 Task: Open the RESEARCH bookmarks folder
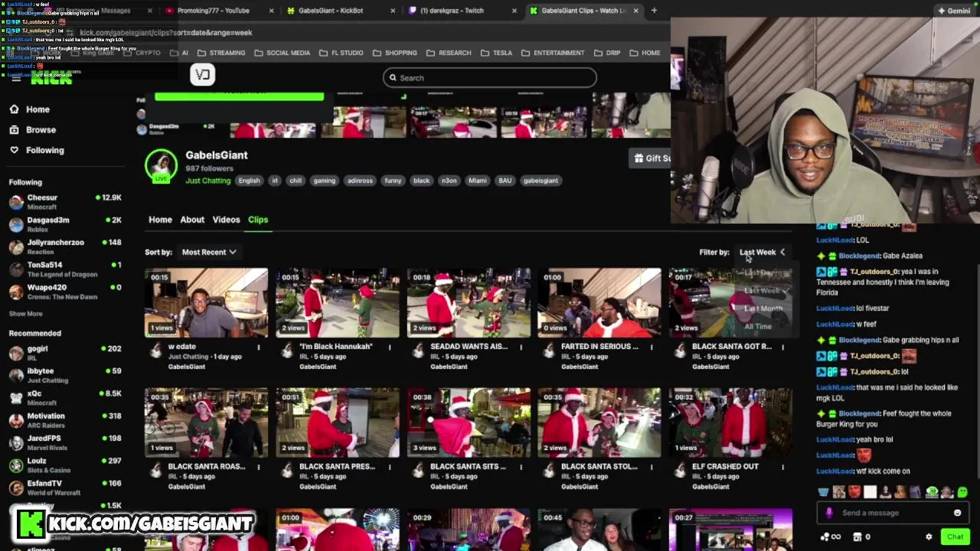click(449, 53)
